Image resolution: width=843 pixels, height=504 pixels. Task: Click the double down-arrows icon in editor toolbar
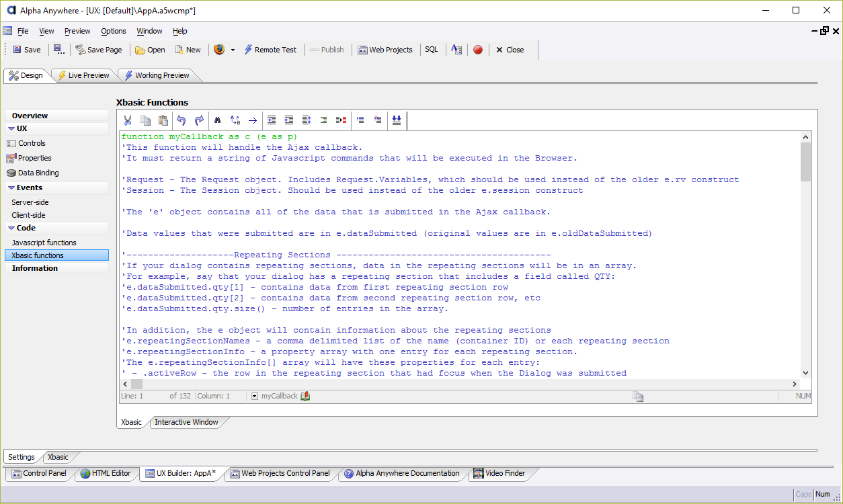397,120
